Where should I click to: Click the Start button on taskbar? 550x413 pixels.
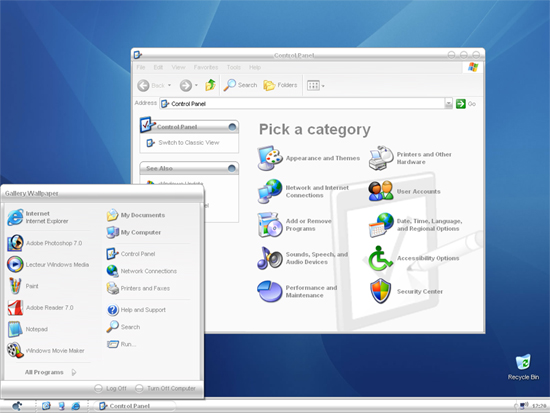click(17, 406)
